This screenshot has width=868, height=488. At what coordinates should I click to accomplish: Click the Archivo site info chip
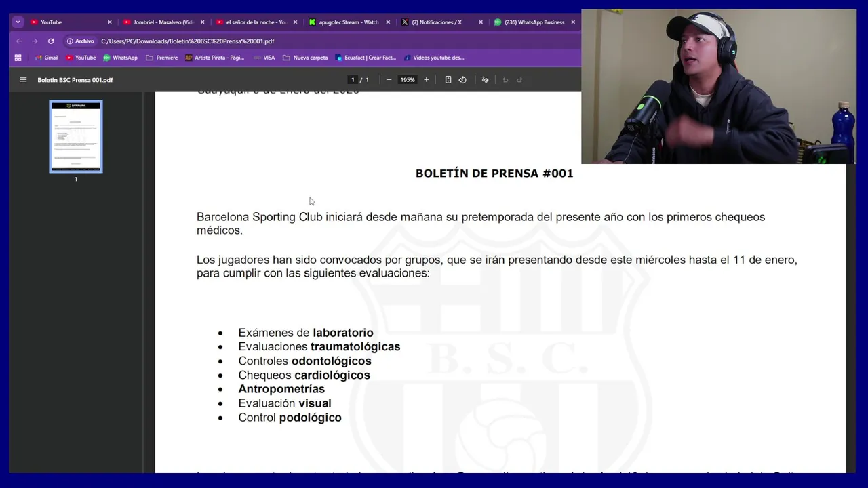(x=81, y=41)
